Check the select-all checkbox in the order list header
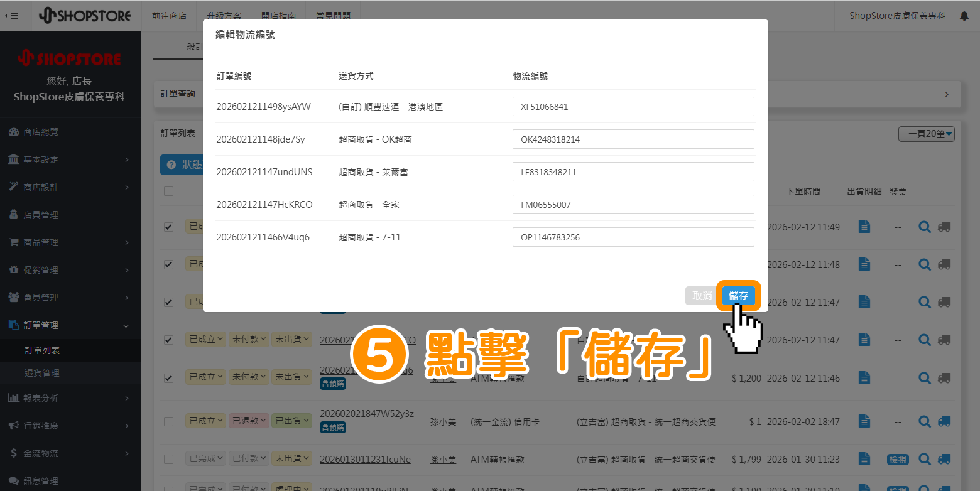The height and width of the screenshot is (491, 980). click(x=168, y=191)
